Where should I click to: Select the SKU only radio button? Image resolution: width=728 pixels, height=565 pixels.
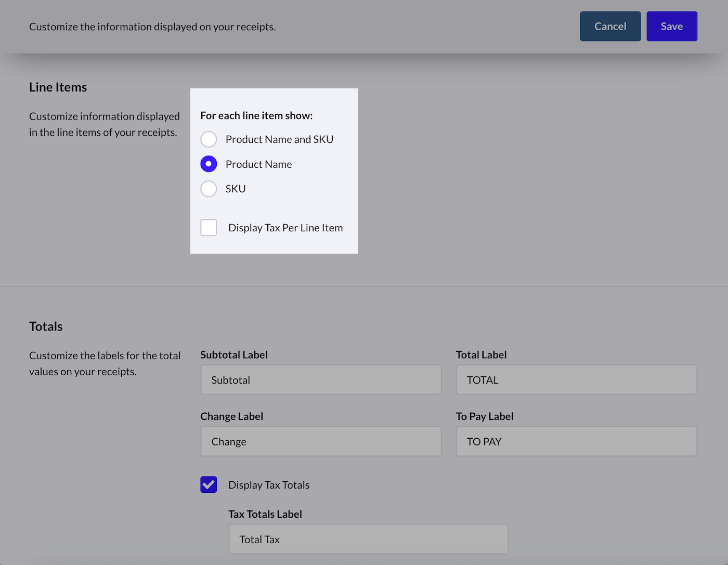(209, 189)
